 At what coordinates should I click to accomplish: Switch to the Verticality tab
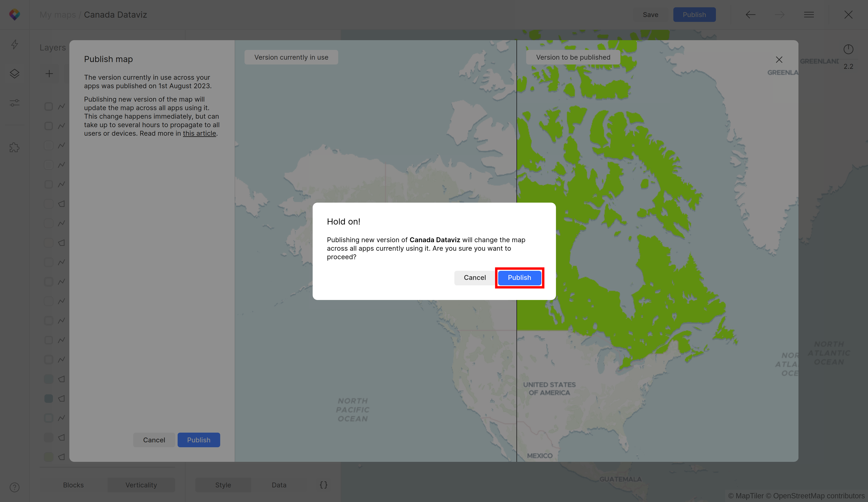(141, 485)
